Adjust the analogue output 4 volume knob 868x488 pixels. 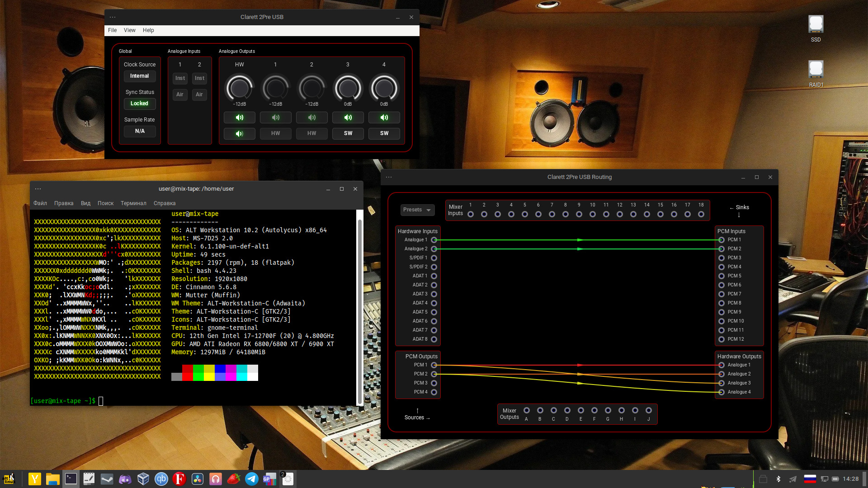pos(384,88)
